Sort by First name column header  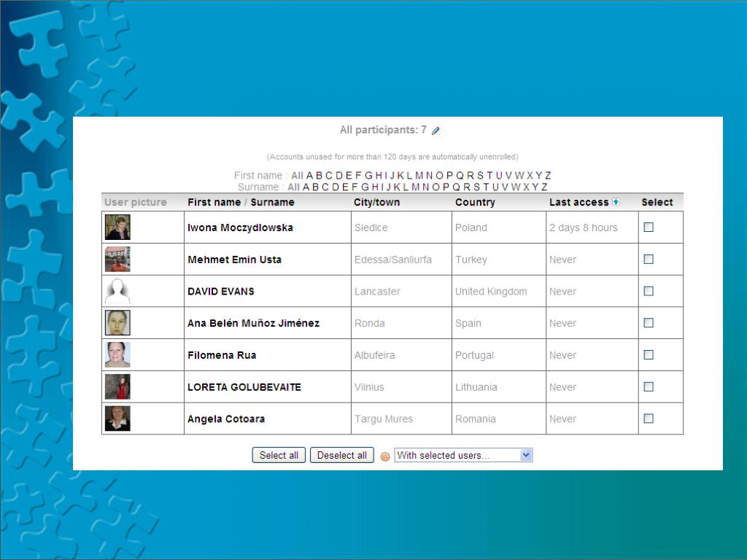(214, 202)
